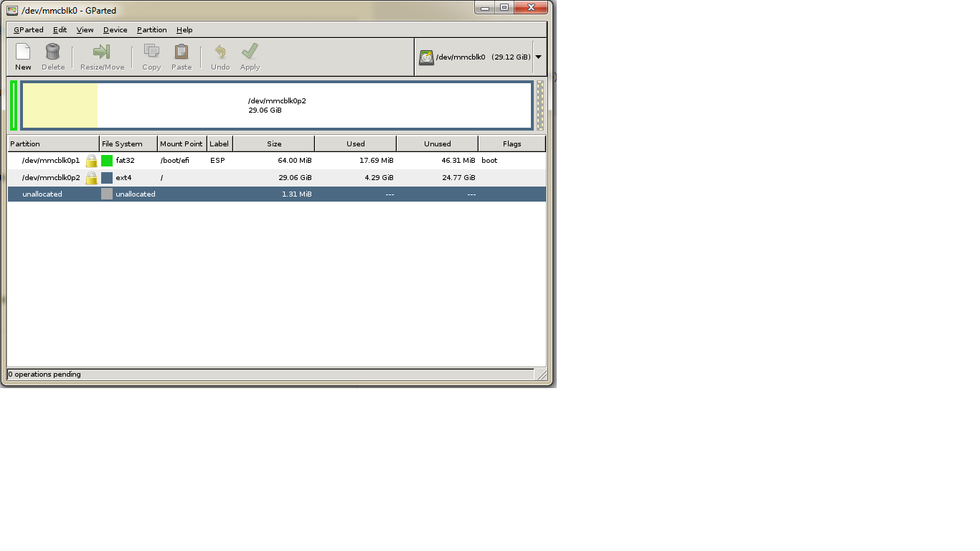Click the New partition toolbar icon
The height and width of the screenshot is (551, 980).
[23, 52]
